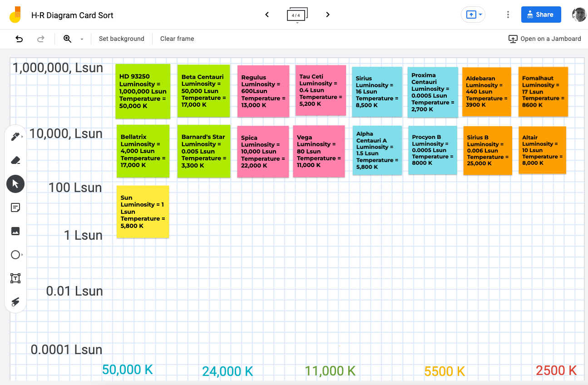
Task: Select the yellow Sun sticky note
Action: pyautogui.click(x=143, y=212)
